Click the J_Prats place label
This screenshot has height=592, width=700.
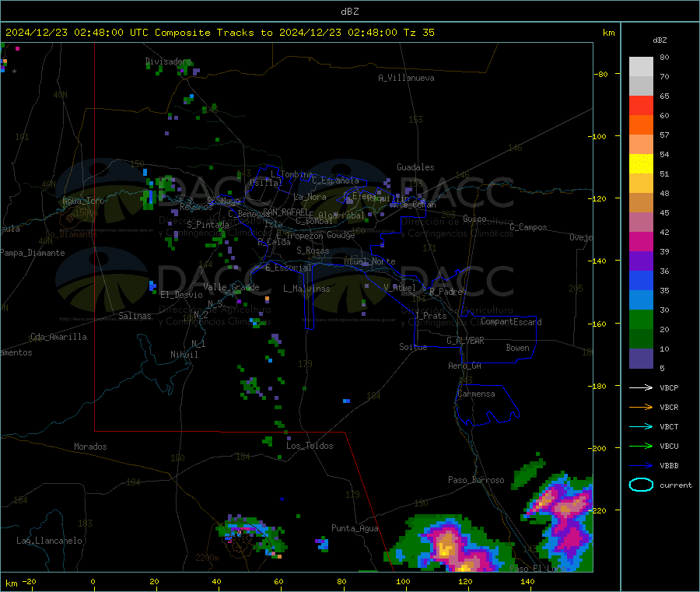pos(430,316)
